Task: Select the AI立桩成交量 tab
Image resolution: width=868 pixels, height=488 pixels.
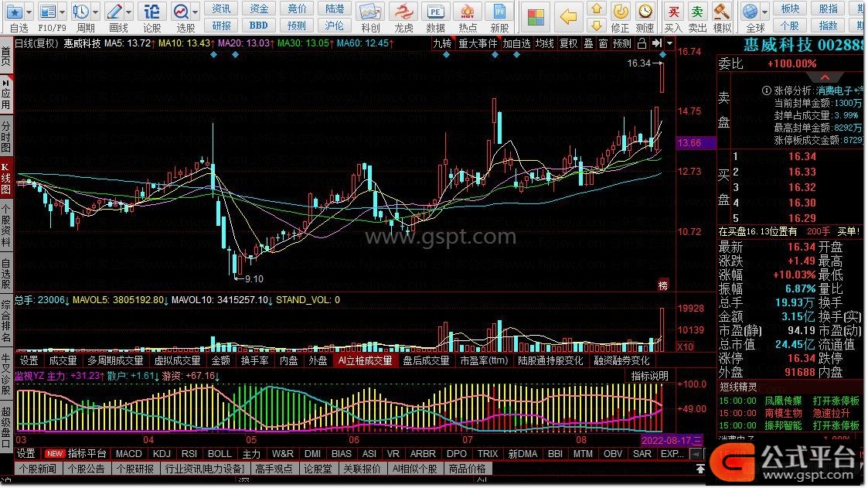Action: [365, 360]
